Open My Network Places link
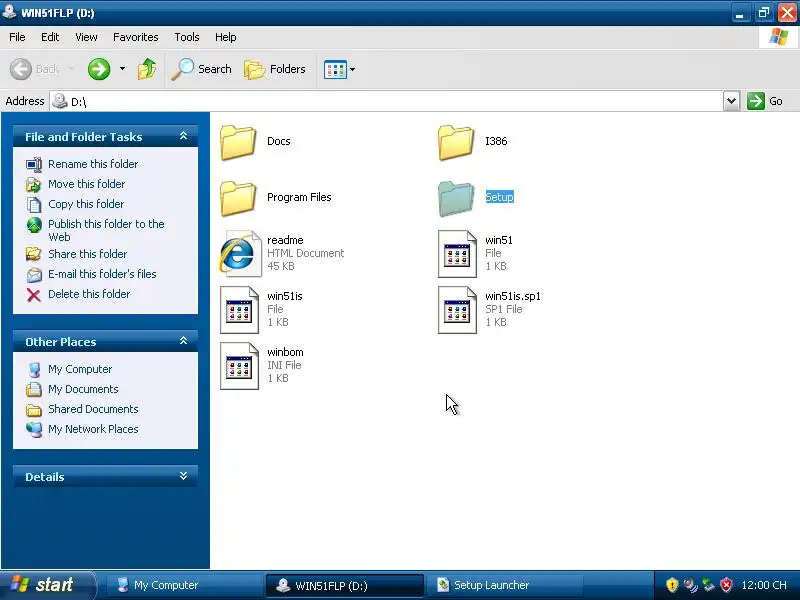This screenshot has width=800, height=600. tap(93, 429)
